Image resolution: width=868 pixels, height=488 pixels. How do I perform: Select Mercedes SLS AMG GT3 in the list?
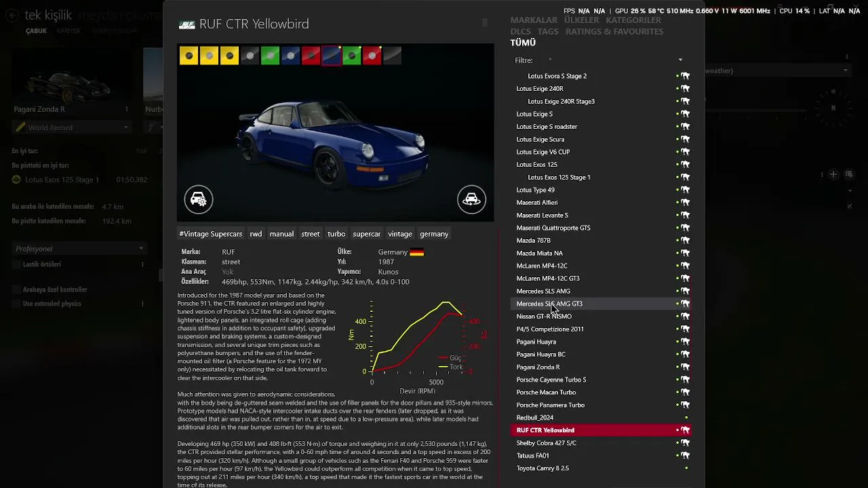(600, 304)
